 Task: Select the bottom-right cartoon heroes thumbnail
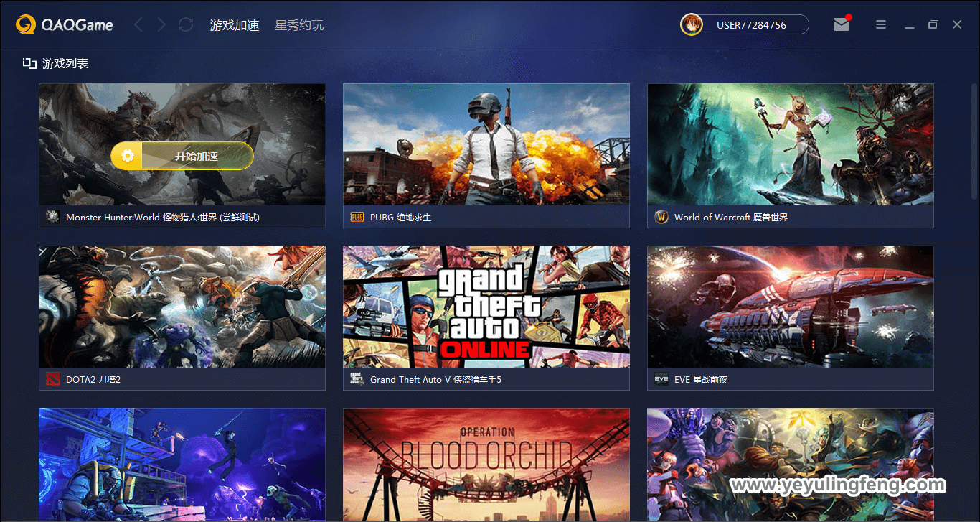(x=791, y=465)
